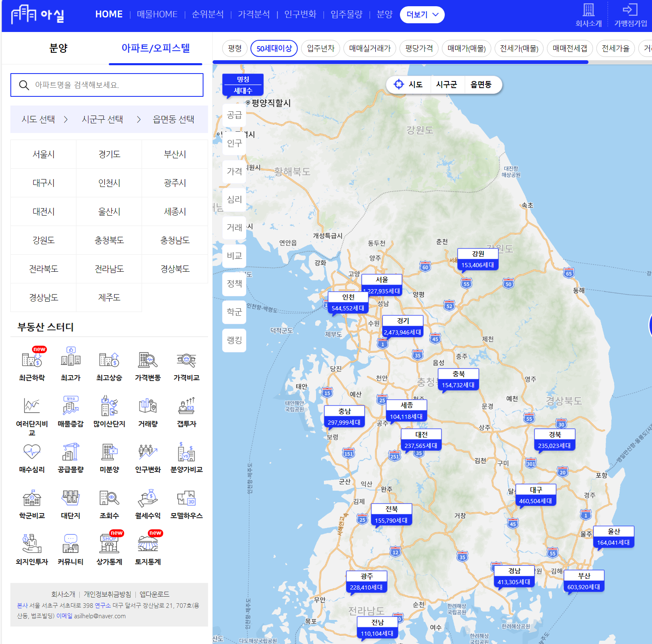Open the 개인정보취급방침 footer link
This screenshot has height=644, width=652.
pyautogui.click(x=107, y=594)
